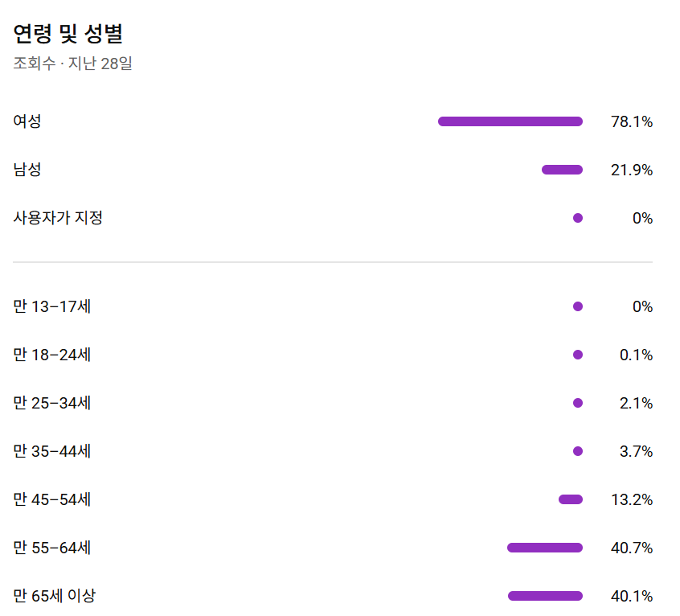Select the 사용자가 지정 label

click(x=58, y=218)
